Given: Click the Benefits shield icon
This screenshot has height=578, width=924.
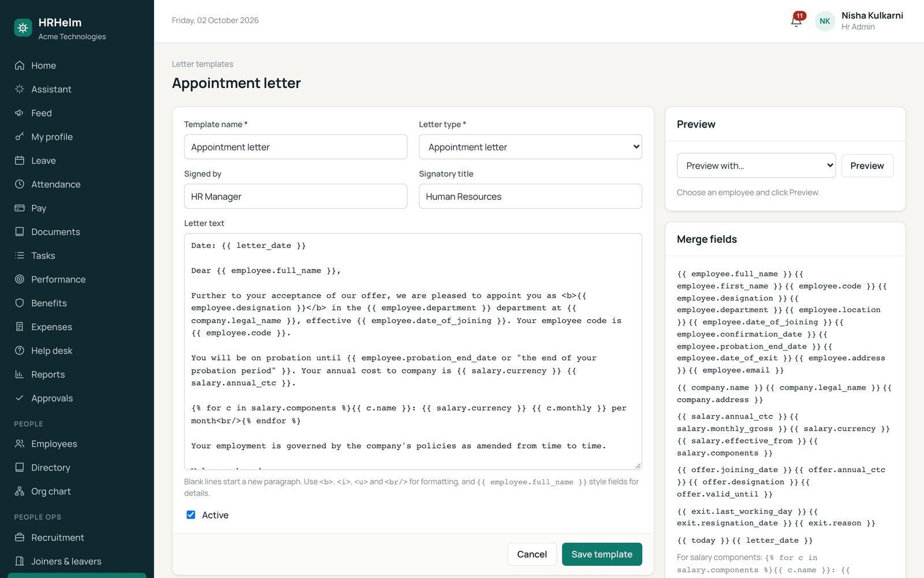Looking at the screenshot, I should pyautogui.click(x=20, y=303).
